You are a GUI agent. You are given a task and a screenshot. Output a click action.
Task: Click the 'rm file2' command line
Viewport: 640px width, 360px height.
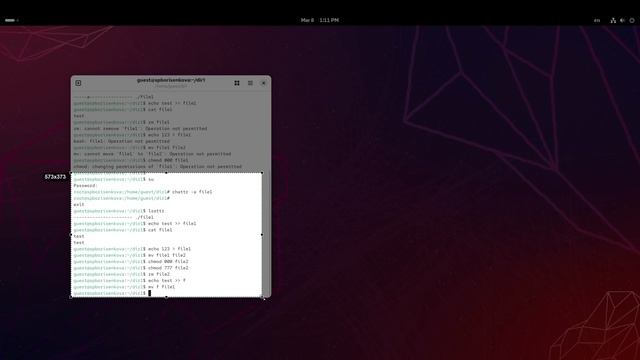[x=122, y=274]
